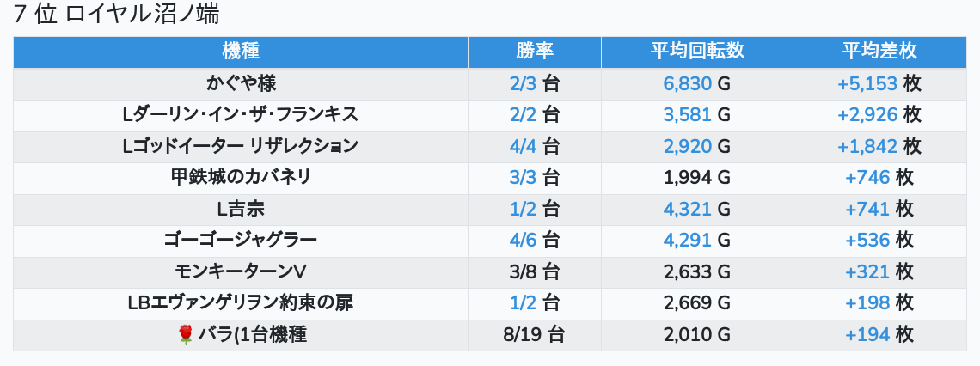The width and height of the screenshot is (980, 366).
Task: Click the L吉宗 machine name
Action: [241, 210]
